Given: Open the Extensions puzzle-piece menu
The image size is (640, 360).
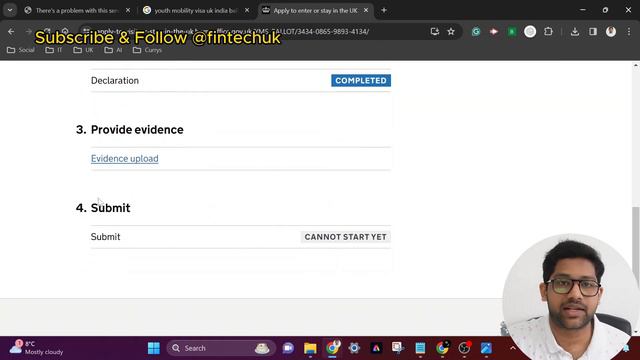Looking at the screenshot, I should [x=548, y=31].
